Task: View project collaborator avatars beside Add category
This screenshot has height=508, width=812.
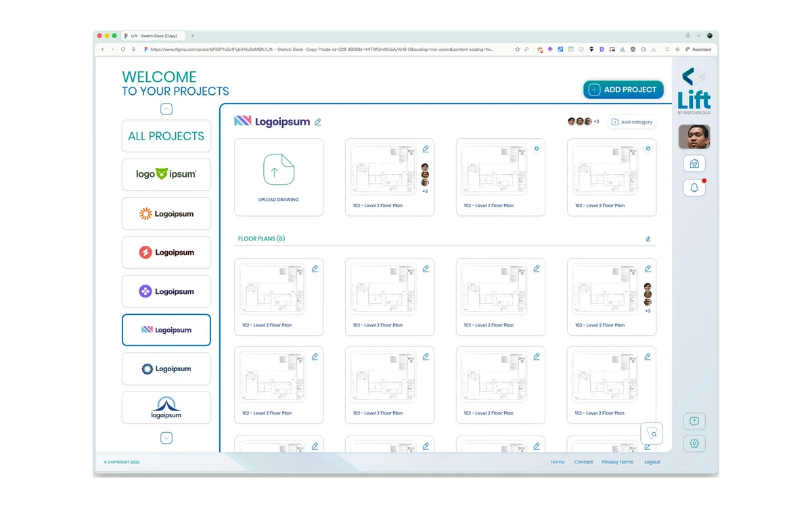Action: tap(583, 122)
